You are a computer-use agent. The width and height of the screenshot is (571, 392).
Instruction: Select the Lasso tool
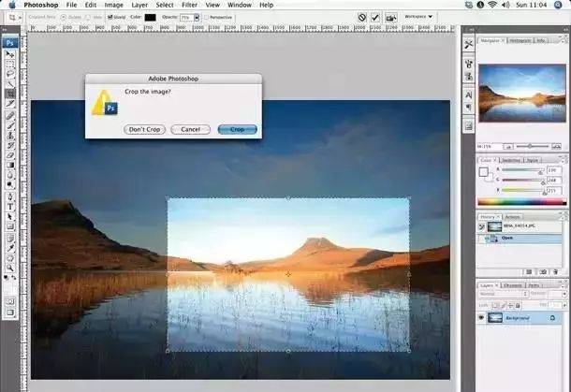point(10,73)
